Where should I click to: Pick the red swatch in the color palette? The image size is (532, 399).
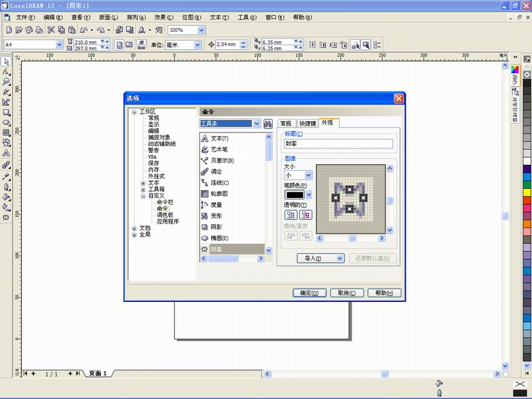(527, 200)
